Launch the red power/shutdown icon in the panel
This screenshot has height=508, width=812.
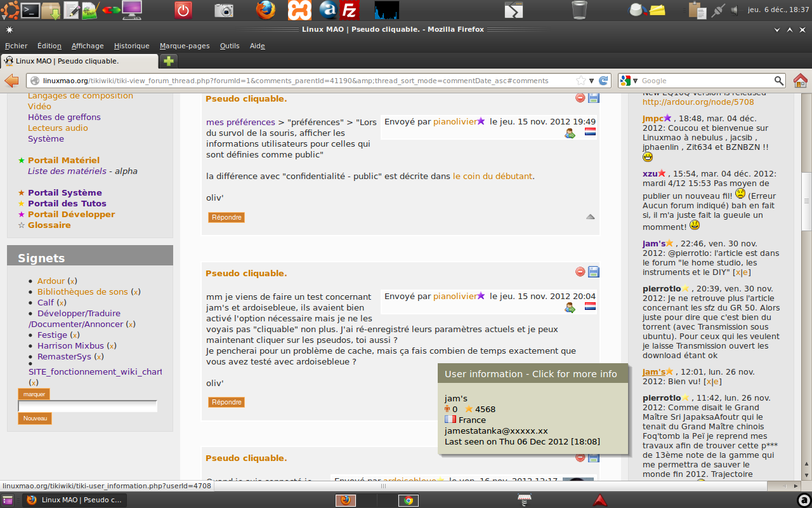183,10
